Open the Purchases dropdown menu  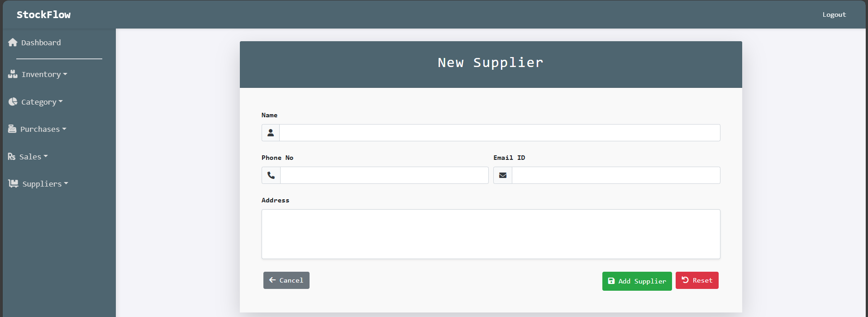[x=43, y=129]
